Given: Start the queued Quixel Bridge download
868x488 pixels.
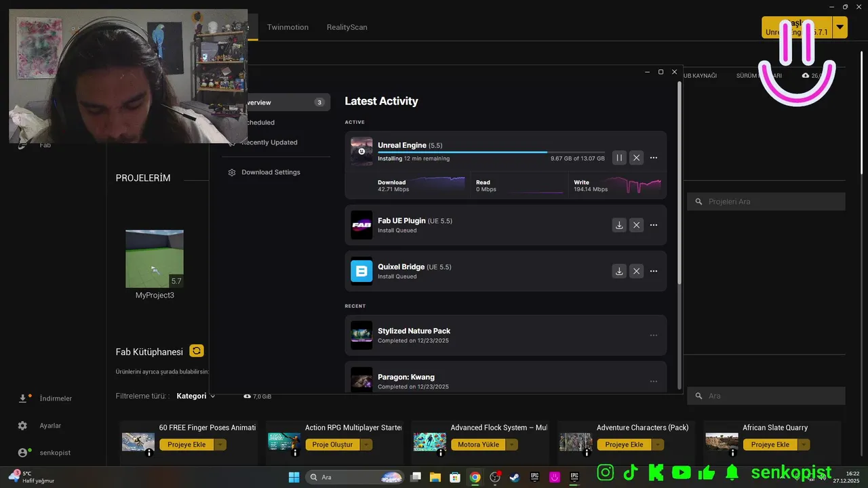Looking at the screenshot, I should coord(619,271).
